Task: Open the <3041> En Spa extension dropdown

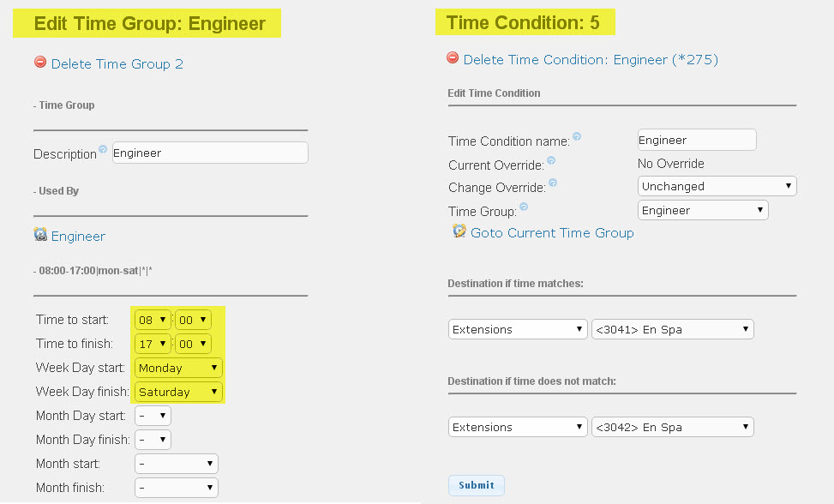Action: pos(672,329)
